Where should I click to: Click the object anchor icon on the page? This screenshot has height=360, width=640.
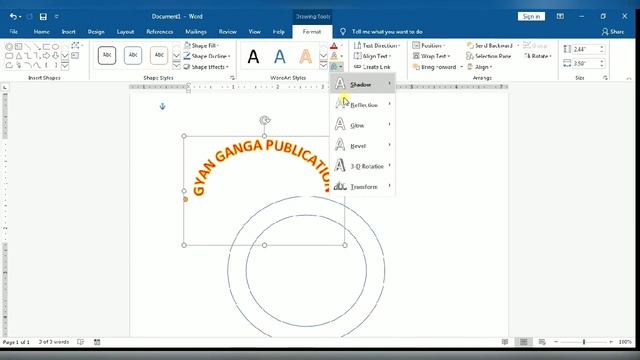pos(162,106)
